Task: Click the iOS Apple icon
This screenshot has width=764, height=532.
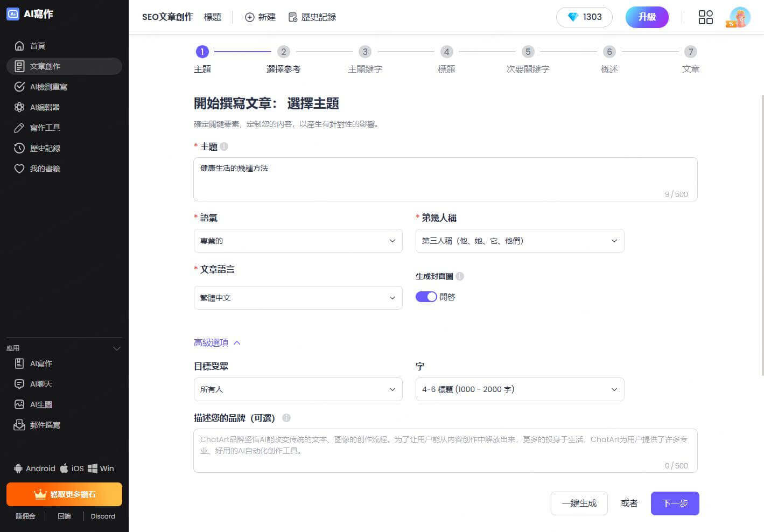Action: pyautogui.click(x=64, y=468)
